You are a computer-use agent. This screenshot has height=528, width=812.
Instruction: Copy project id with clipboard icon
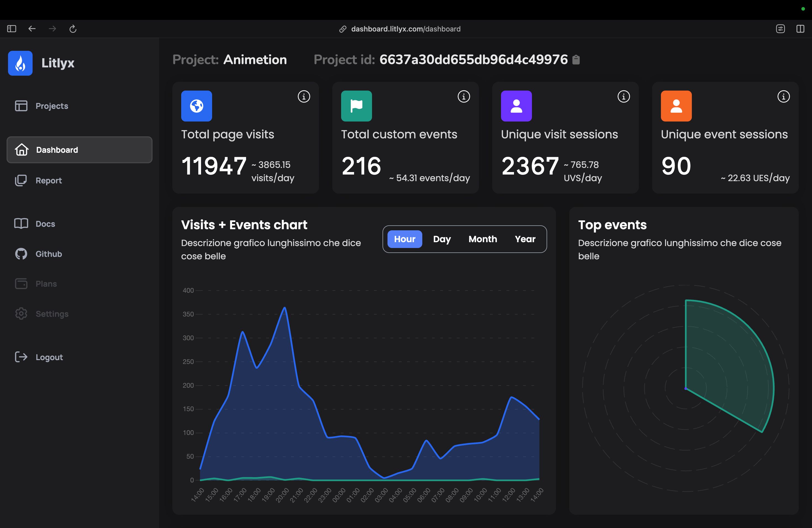click(576, 60)
